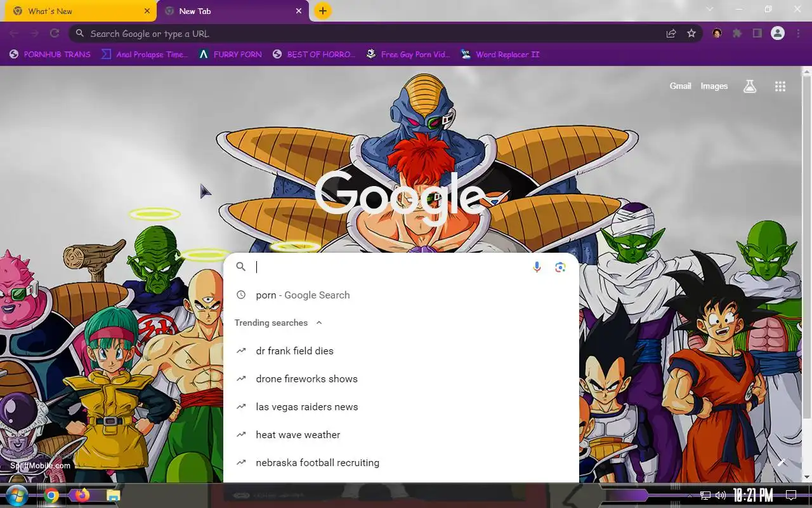Open the tab search dropdown arrow
Screen dimensions: 812x508
coord(710,9)
